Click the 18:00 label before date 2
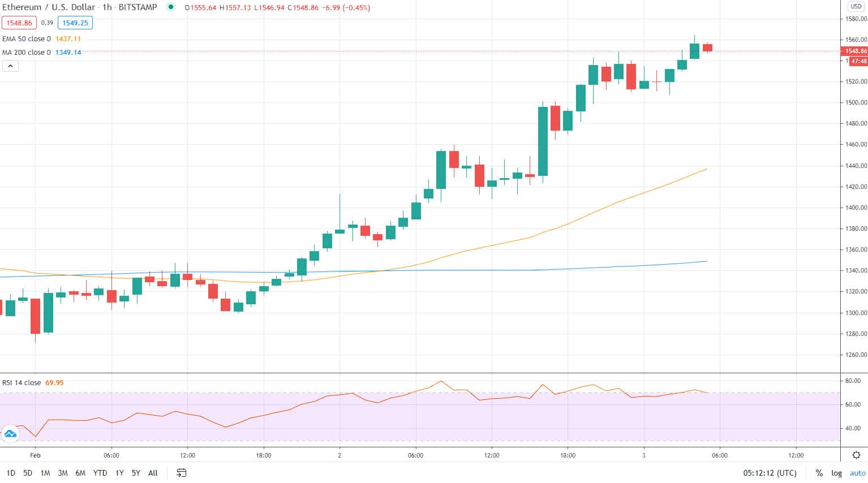Image resolution: width=868 pixels, height=483 pixels. pos(264,455)
